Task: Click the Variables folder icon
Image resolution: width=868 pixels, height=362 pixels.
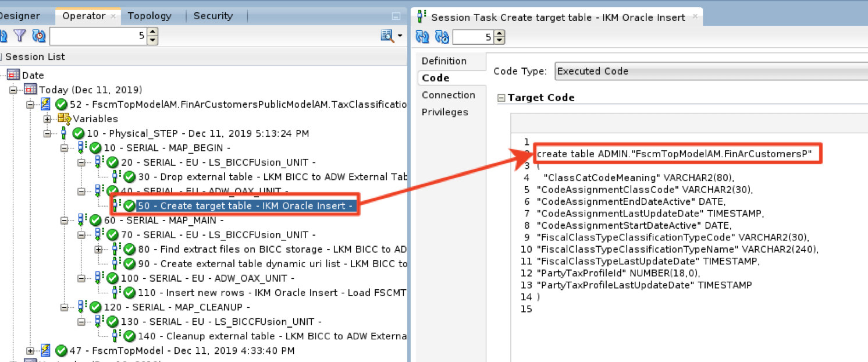Action: (64, 119)
